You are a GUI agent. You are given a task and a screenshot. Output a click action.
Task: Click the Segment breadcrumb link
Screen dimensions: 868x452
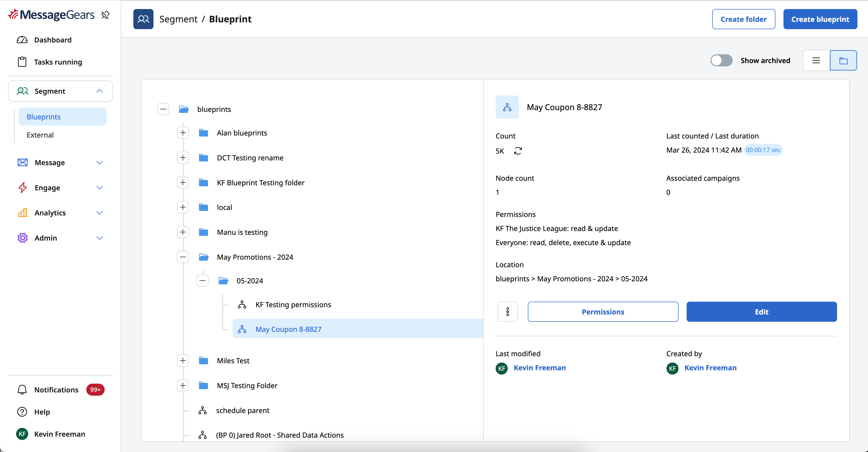(179, 19)
